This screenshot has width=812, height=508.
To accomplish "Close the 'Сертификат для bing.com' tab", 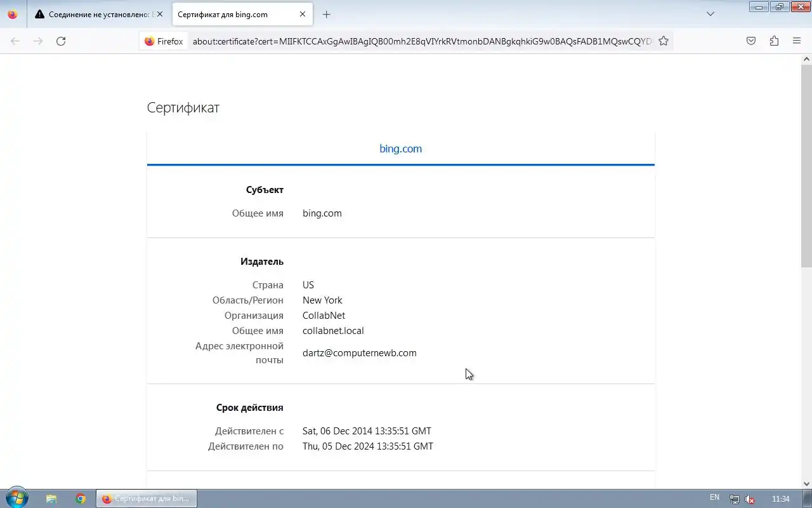I will point(303,14).
